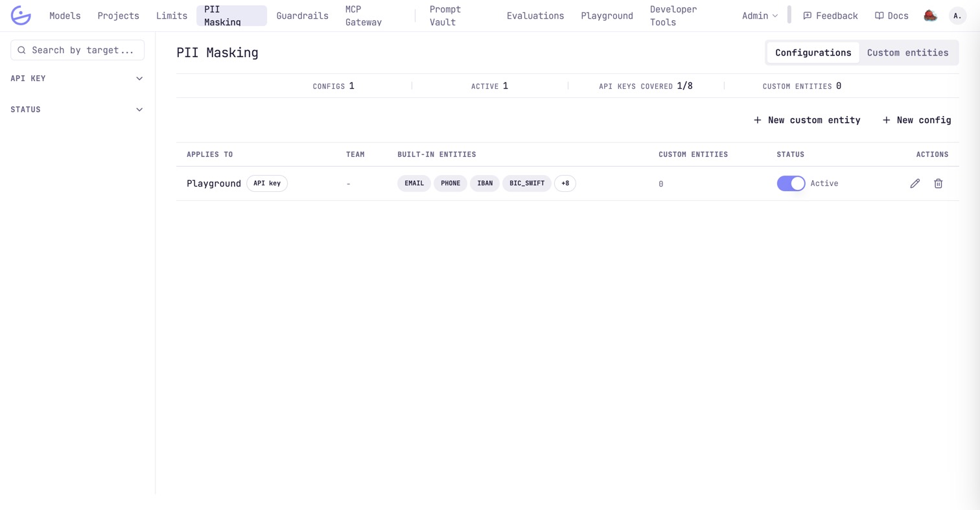
Task: Open the user avatar menu
Action: 957,16
